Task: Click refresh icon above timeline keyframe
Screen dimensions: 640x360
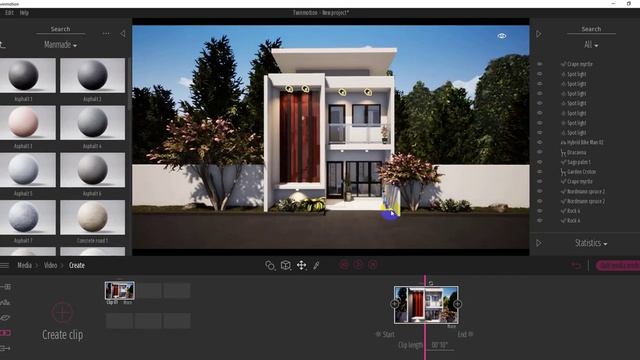Action: [x=431, y=282]
